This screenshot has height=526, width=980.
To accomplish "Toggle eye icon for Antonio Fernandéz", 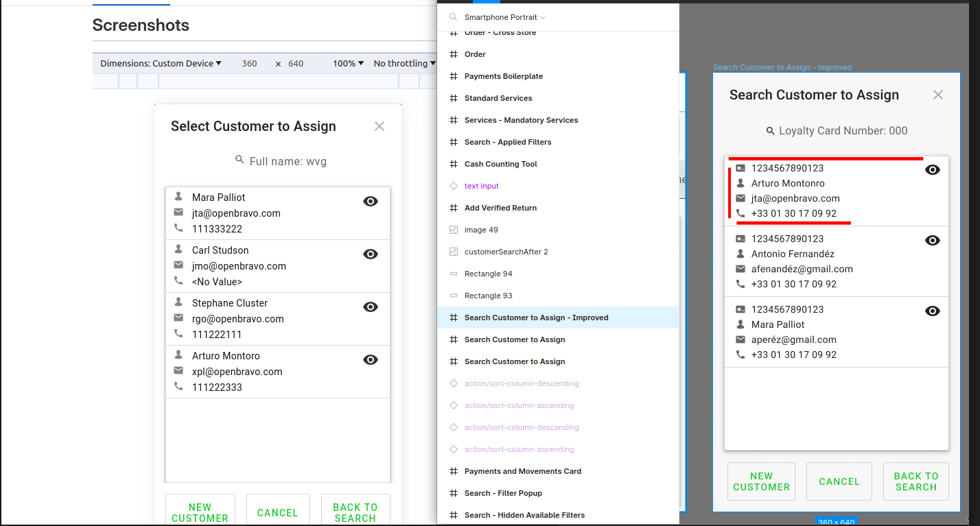I will click(932, 240).
